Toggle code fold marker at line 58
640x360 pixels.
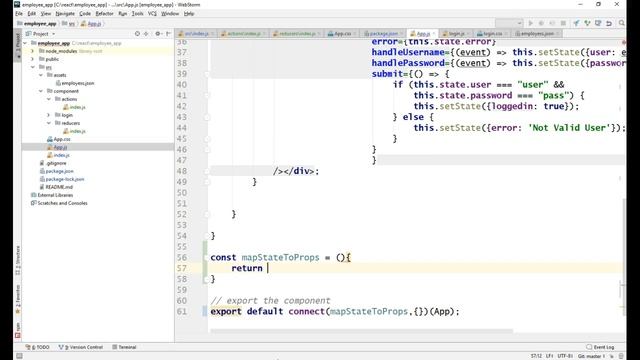tap(207, 279)
